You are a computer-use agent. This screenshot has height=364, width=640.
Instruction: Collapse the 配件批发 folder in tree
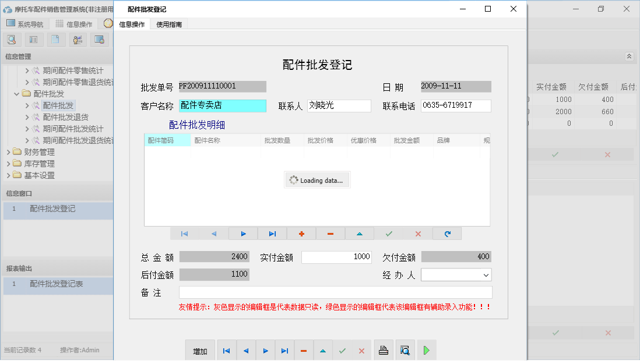point(16,93)
